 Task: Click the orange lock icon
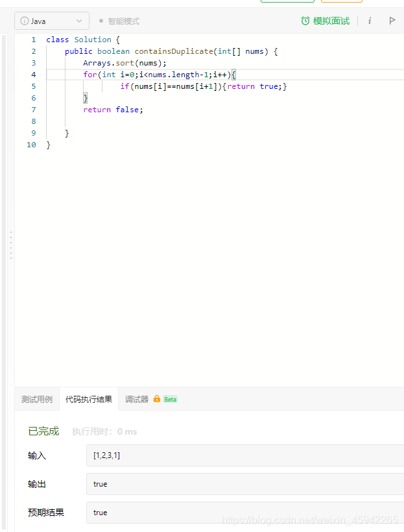click(157, 398)
